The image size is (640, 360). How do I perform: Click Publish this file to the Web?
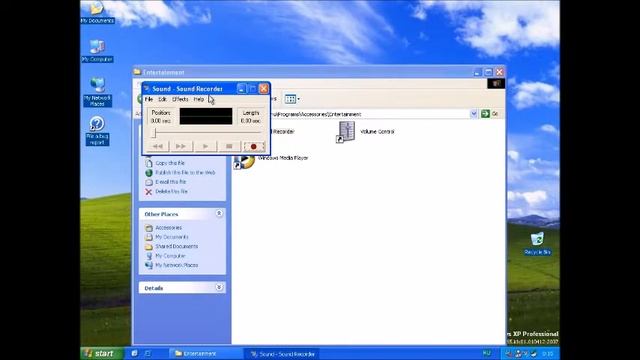180,173
